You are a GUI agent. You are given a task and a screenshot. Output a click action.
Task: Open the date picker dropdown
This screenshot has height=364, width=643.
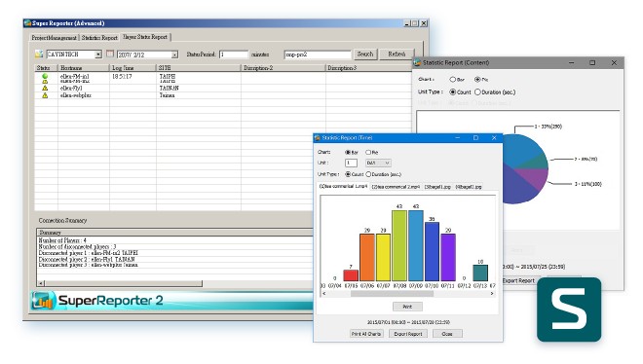click(x=174, y=55)
